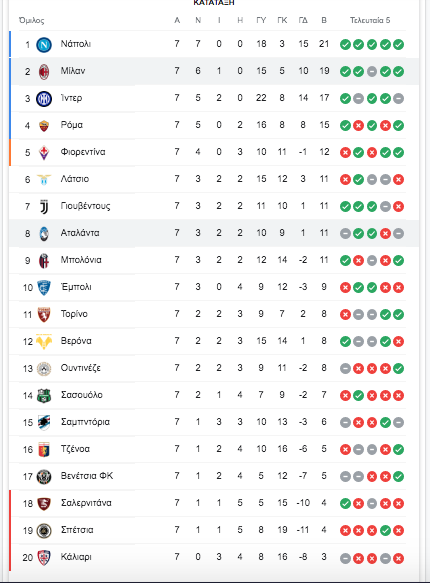The height and width of the screenshot is (583, 430).
Task: Click the Napoli club crest icon
Action: pos(44,45)
